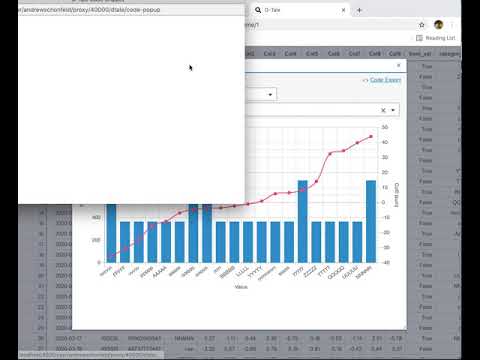The image size is (480, 360).
Task: Click the YYYYY x-axis label
Action: pos(256,273)
